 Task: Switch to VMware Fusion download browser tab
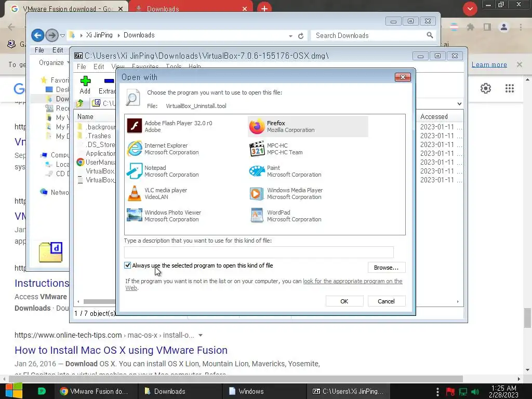[x=67, y=8]
